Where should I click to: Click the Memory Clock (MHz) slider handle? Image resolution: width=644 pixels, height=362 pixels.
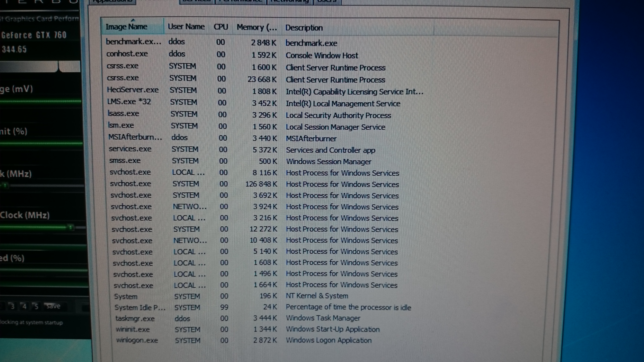(71, 227)
